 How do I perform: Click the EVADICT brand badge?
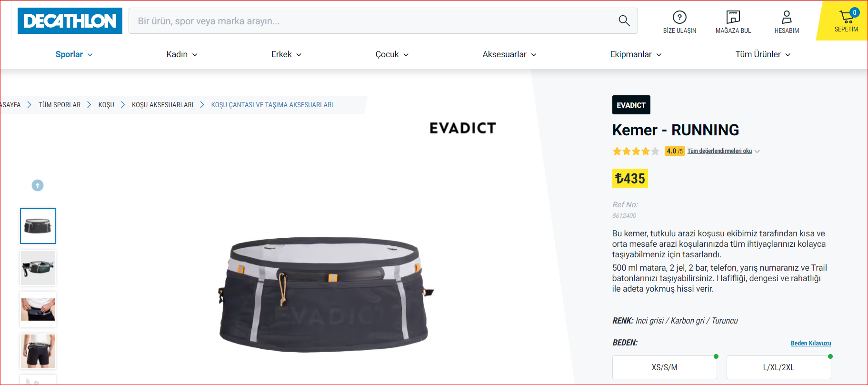(631, 105)
